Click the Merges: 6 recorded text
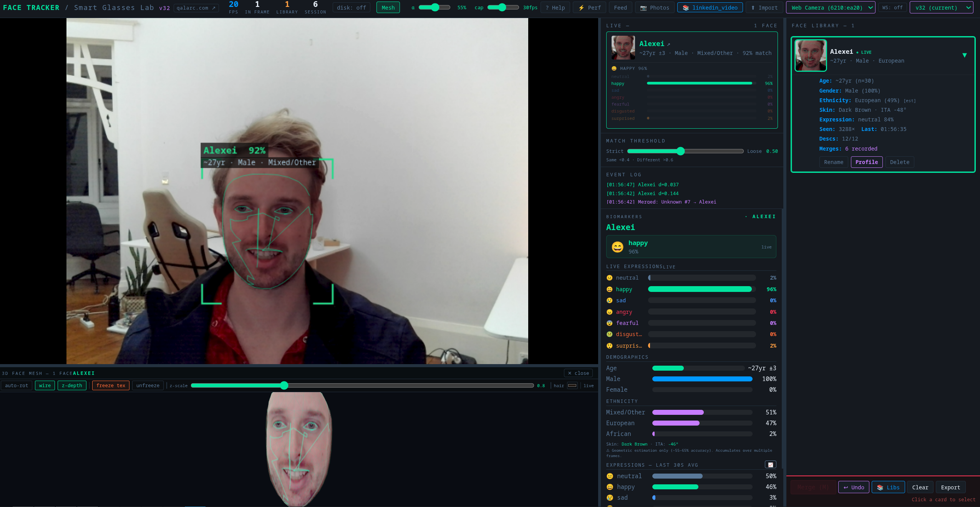Image resolution: width=980 pixels, height=507 pixels. (848, 149)
